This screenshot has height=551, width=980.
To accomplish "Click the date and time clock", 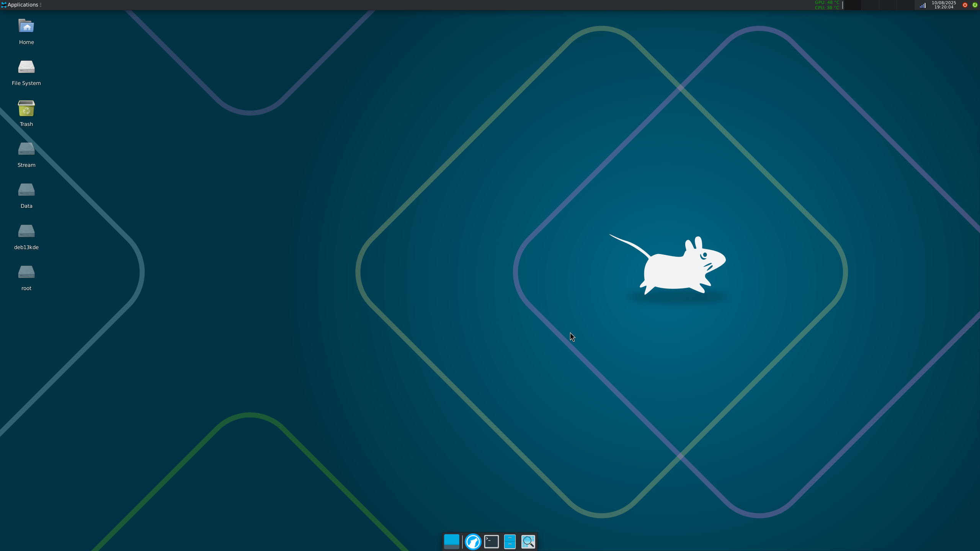I will 944,5.
